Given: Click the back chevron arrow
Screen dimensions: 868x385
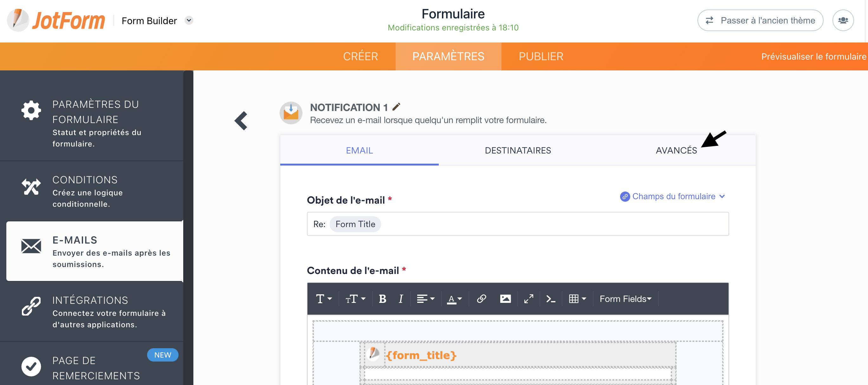Looking at the screenshot, I should point(241,121).
